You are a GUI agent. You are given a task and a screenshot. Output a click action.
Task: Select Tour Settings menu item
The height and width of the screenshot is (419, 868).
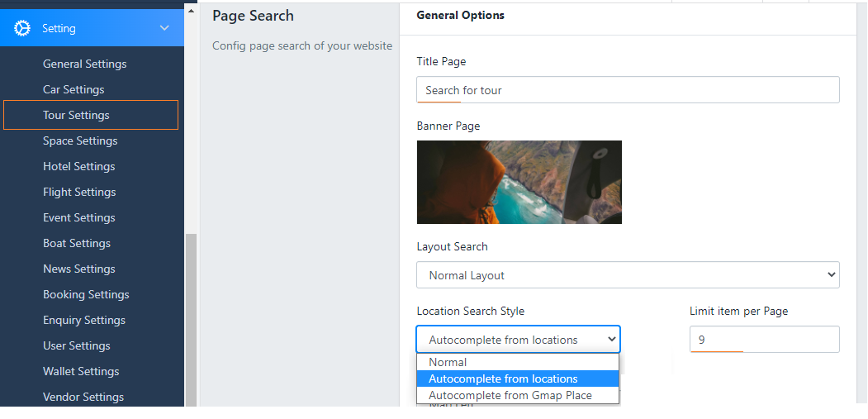click(x=76, y=115)
